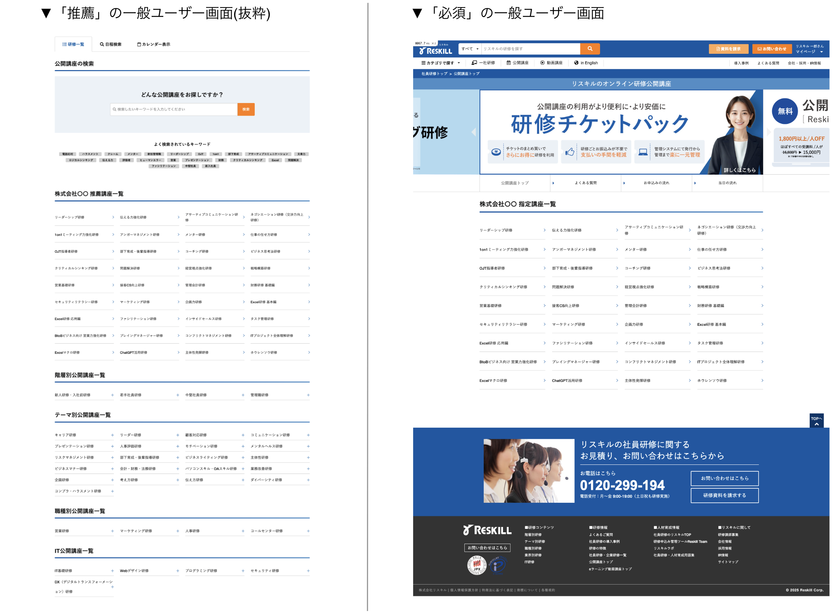Click the play icon beside 動画講座

tap(542, 63)
